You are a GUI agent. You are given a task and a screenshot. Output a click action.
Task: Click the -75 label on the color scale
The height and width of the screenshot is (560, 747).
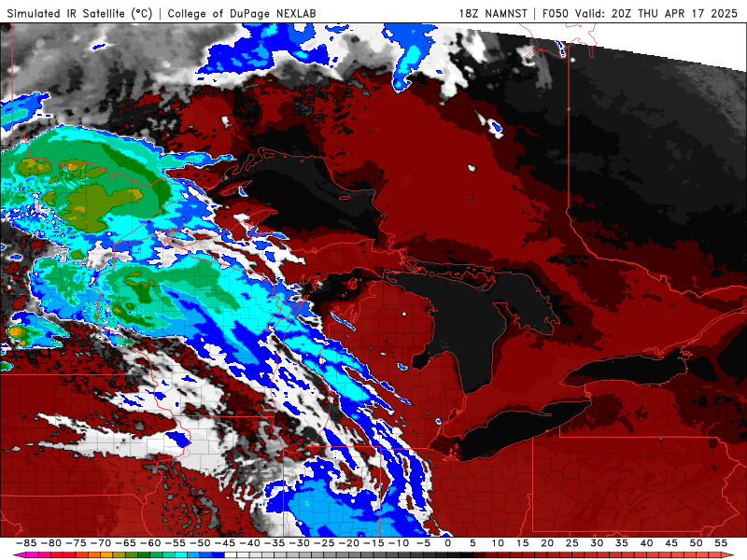pos(77,543)
